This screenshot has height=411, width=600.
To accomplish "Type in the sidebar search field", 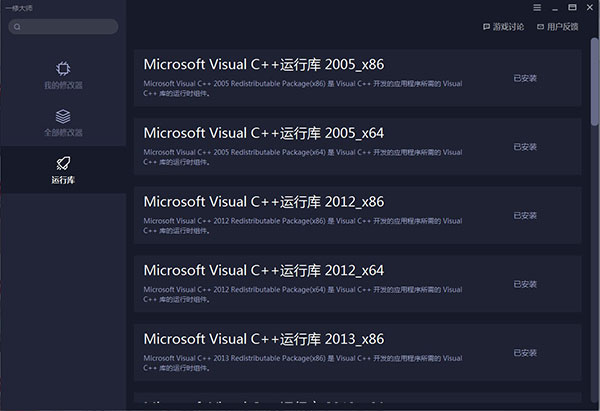I will click(x=68, y=27).
